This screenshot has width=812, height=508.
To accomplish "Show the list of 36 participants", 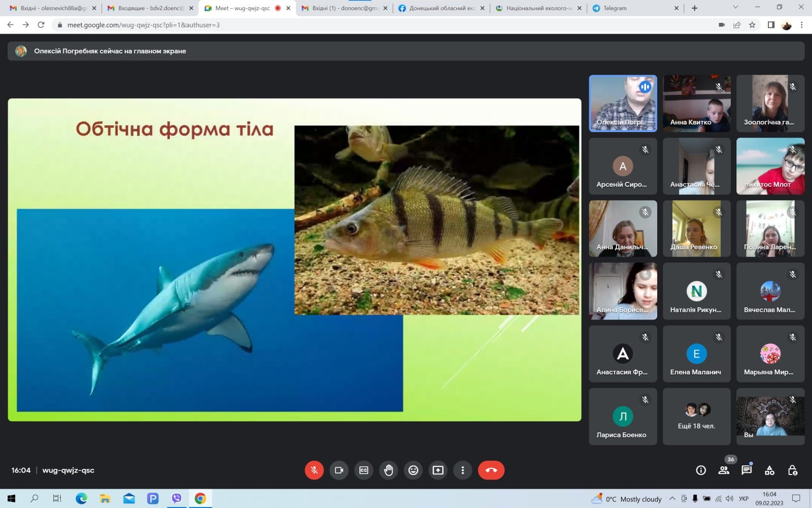I will click(x=724, y=470).
